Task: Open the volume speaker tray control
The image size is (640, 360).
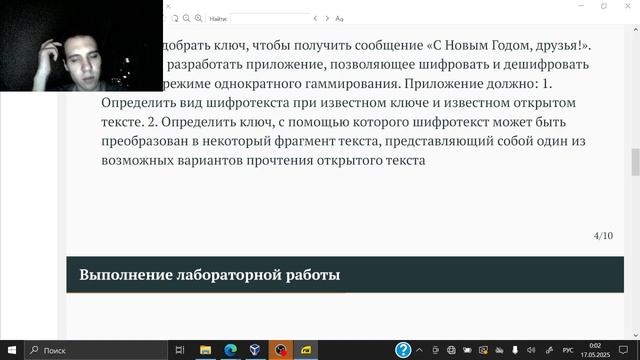Action: [531, 350]
